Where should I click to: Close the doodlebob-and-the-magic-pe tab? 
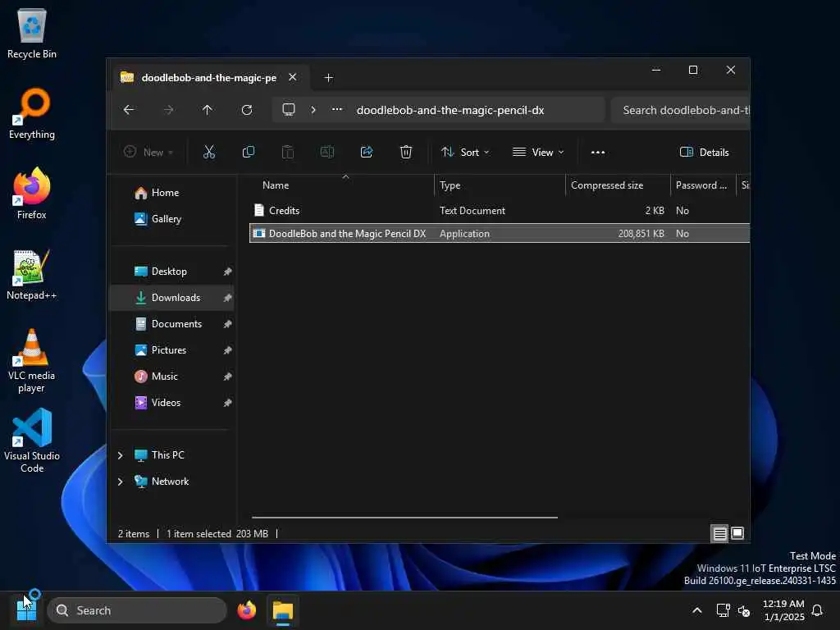(x=293, y=77)
